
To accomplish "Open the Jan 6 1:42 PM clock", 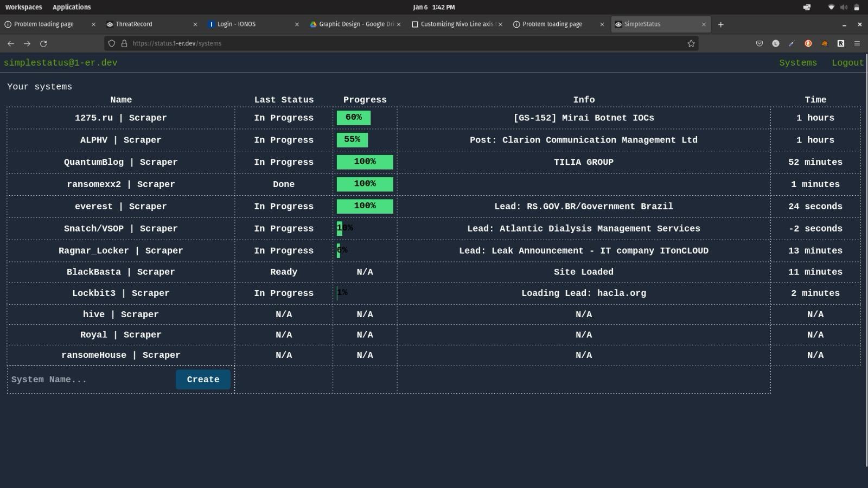I will click(433, 7).
